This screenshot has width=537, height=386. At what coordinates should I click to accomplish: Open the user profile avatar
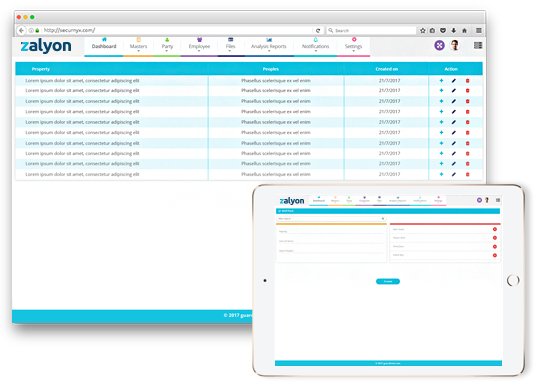pyautogui.click(x=455, y=45)
